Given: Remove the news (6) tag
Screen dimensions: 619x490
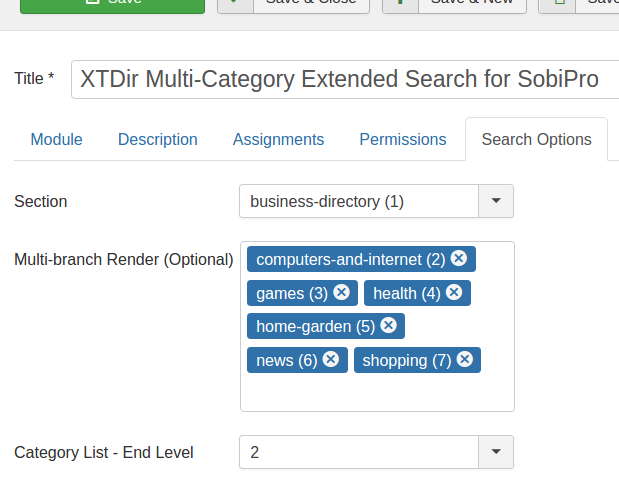Looking at the screenshot, I should [x=331, y=360].
